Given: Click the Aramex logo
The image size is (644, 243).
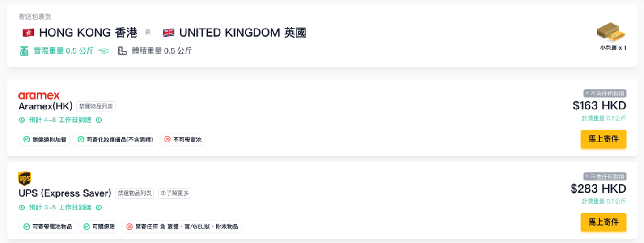Looking at the screenshot, I should pyautogui.click(x=39, y=96).
